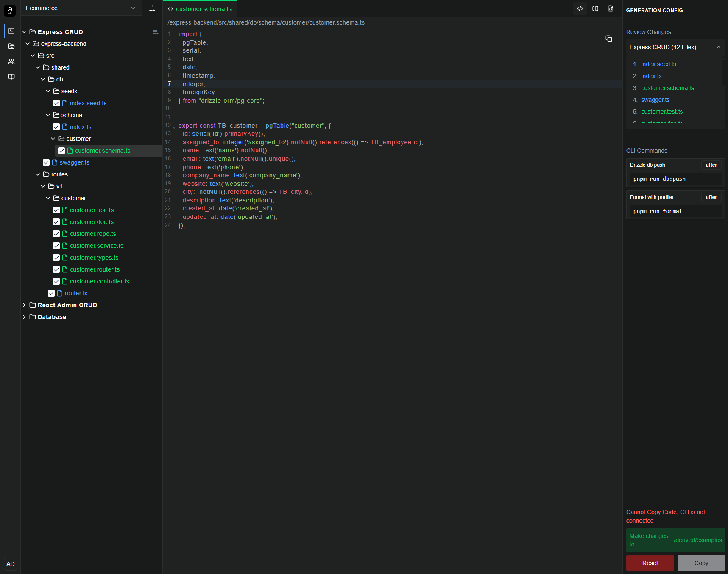The image size is (728, 574).
Task: Open the Ecommerce project dropdown
Action: tap(81, 8)
